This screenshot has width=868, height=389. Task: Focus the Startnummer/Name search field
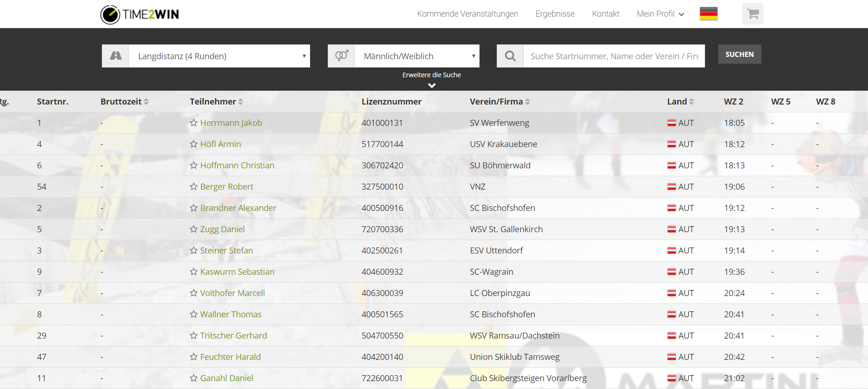click(x=614, y=56)
